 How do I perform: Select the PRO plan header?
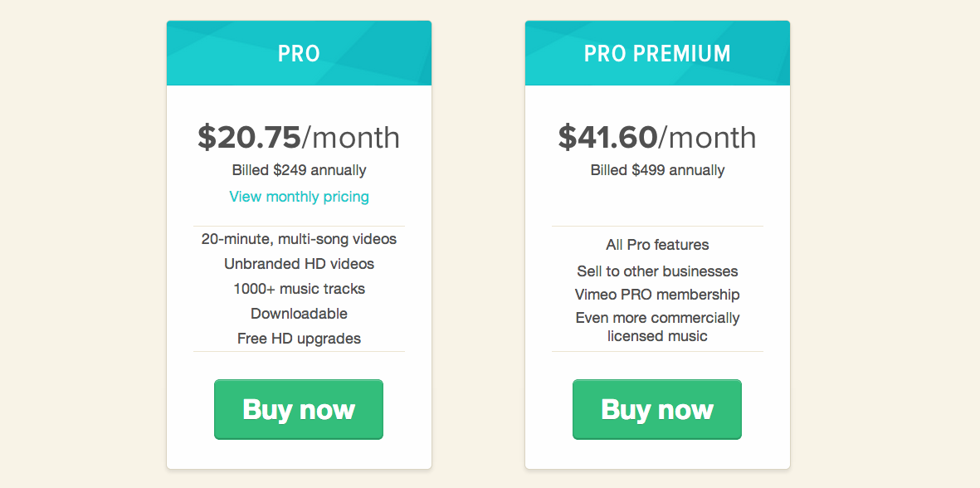[299, 53]
